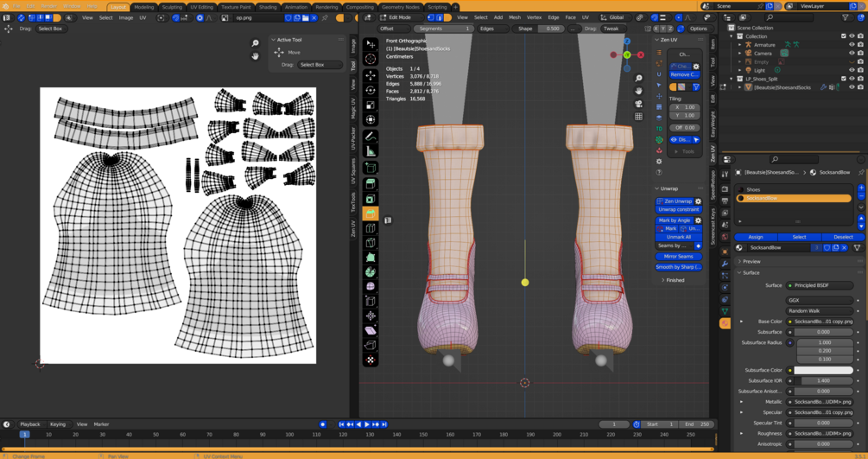Switch to the Modeling workspace tab

tap(144, 7)
